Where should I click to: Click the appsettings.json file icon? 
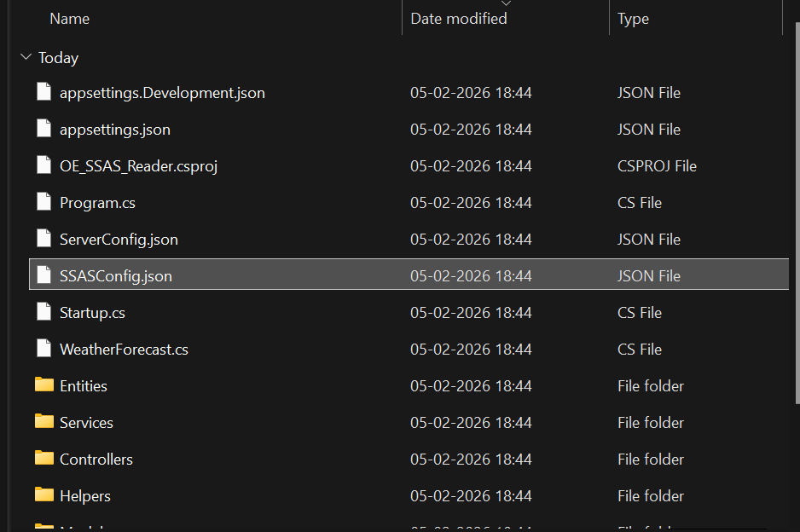coord(44,129)
